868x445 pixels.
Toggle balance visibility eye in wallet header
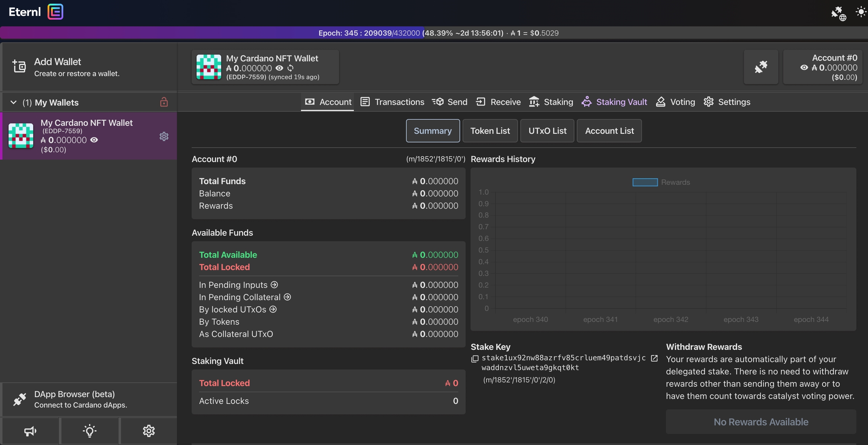coord(279,68)
